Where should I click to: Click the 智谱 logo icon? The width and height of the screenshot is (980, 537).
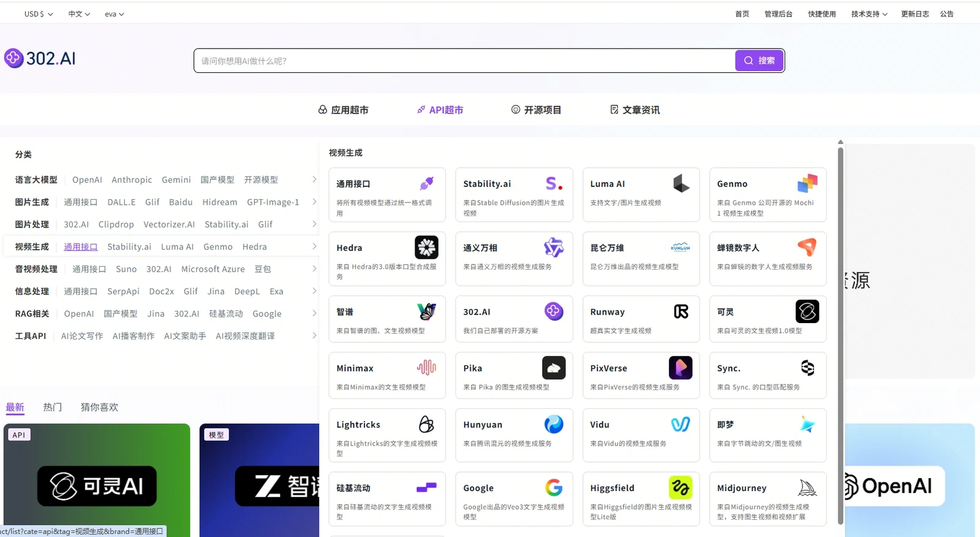(x=426, y=311)
